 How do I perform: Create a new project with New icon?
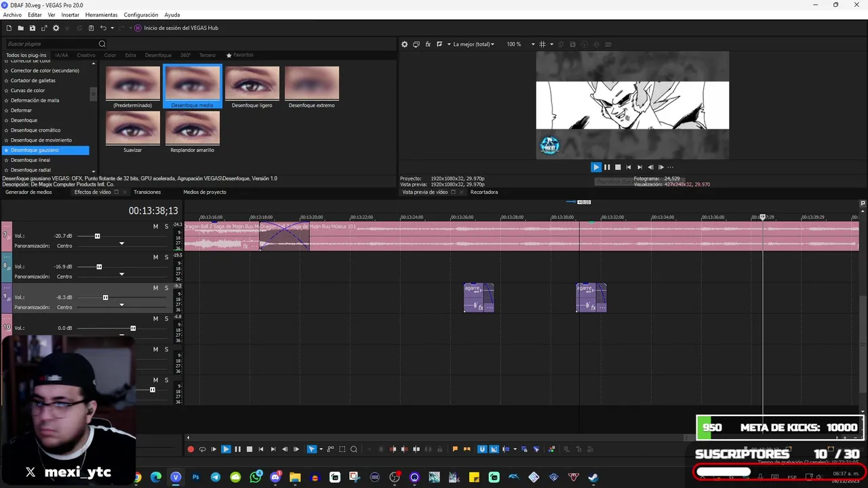(x=9, y=28)
